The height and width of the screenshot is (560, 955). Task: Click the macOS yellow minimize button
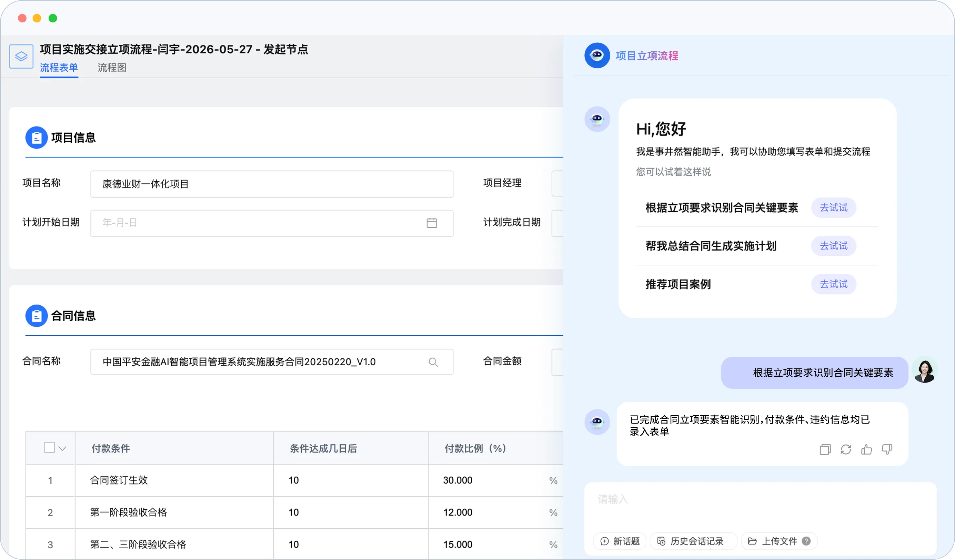pyautogui.click(x=37, y=18)
